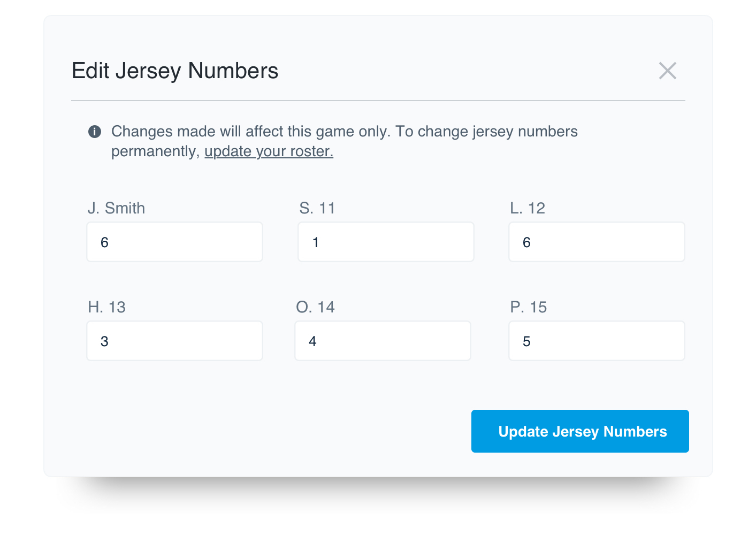This screenshot has height=535, width=756.
Task: Select the L. 12 jersey number field
Action: click(597, 242)
